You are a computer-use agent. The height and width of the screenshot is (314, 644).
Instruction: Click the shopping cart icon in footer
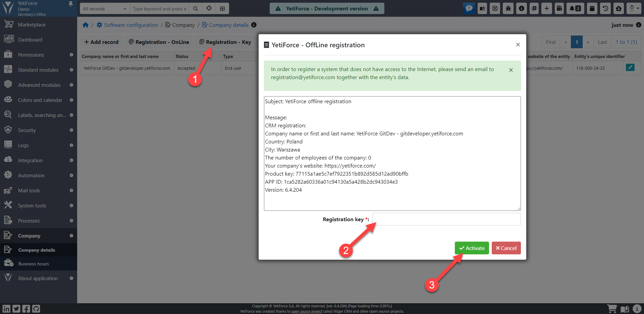point(612,309)
